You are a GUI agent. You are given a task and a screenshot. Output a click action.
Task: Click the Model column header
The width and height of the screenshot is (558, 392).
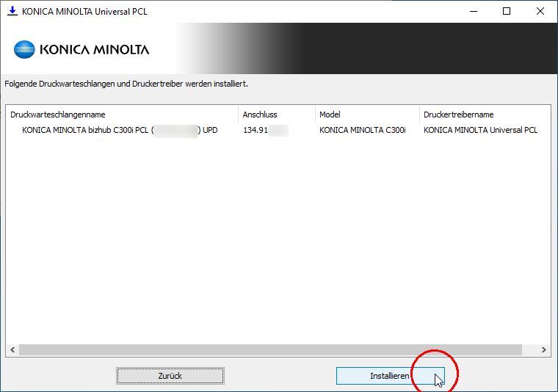330,115
